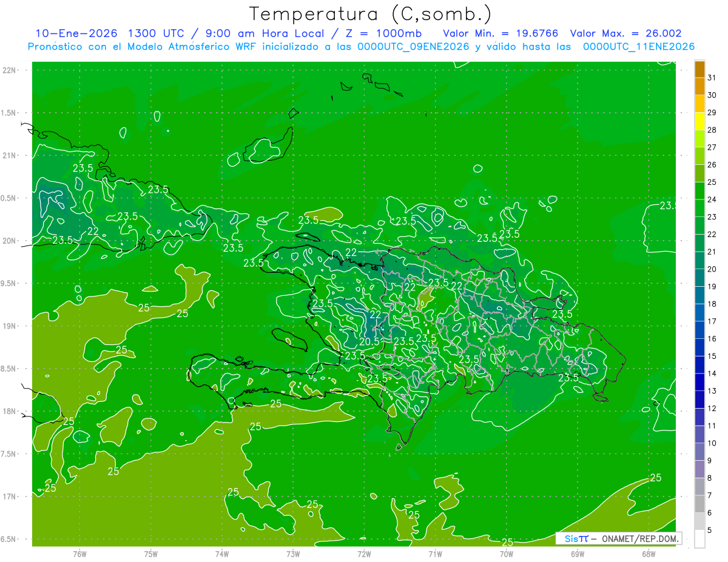
Task: Click the title "Temperatura (C,somb.)"
Action: [371, 14]
